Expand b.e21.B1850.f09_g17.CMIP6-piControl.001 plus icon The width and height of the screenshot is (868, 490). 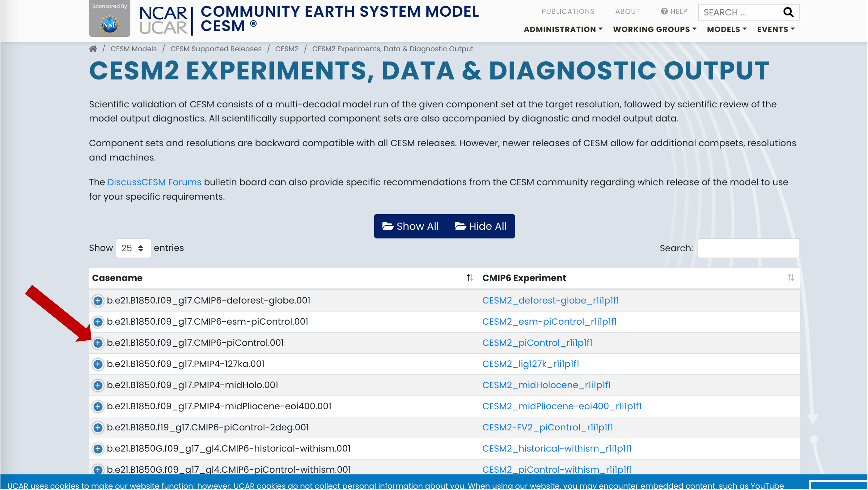[x=98, y=343]
